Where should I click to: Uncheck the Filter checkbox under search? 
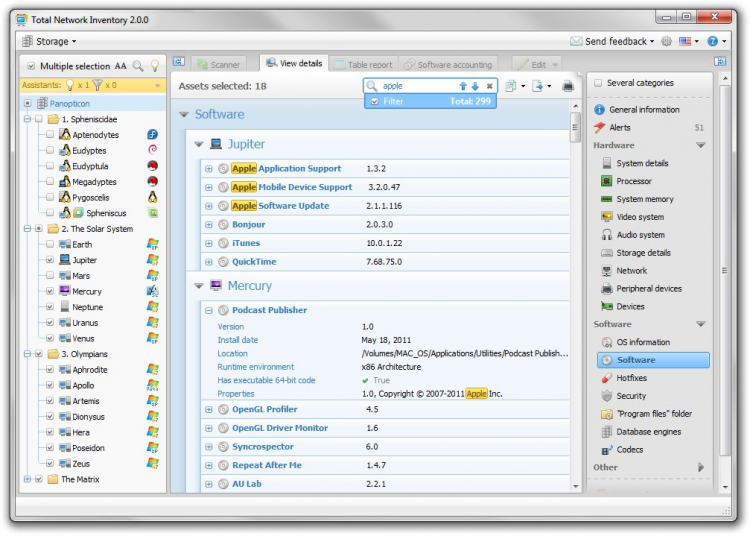click(x=375, y=101)
